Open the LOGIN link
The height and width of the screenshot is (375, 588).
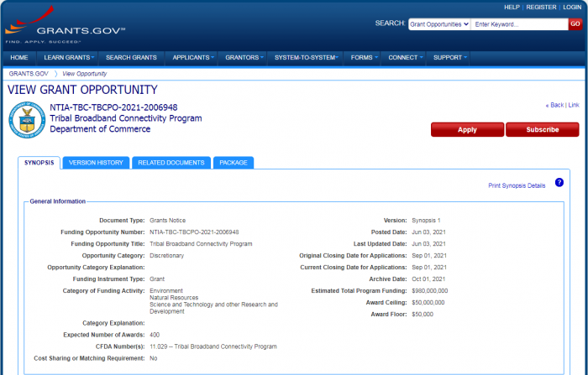pos(572,7)
